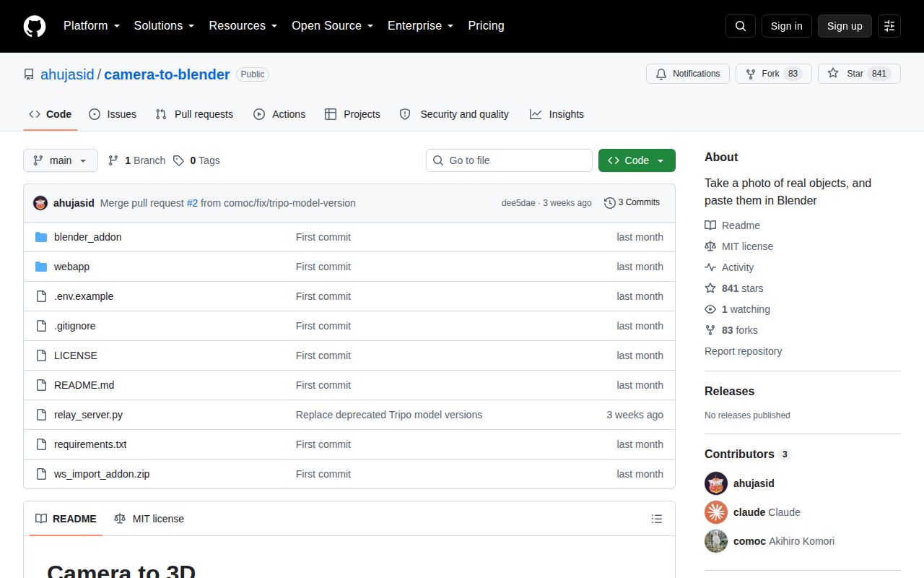View the 1 watching link

tap(737, 309)
